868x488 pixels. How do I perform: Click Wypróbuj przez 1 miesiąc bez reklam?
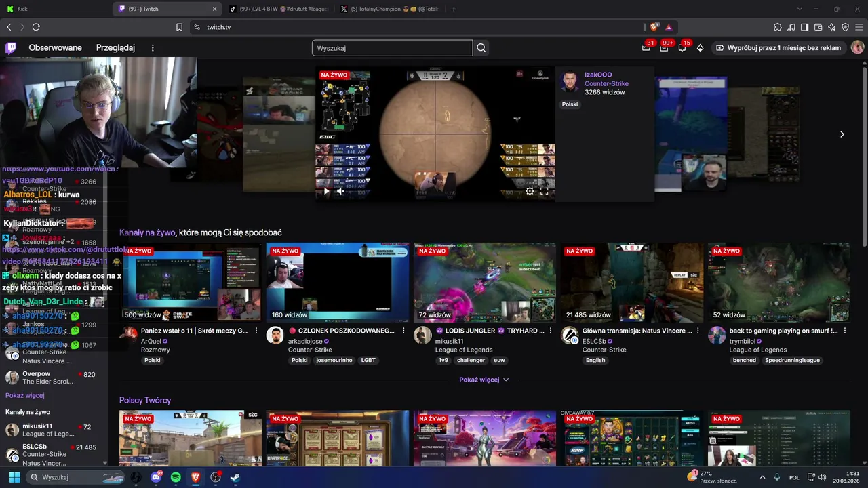coord(778,47)
